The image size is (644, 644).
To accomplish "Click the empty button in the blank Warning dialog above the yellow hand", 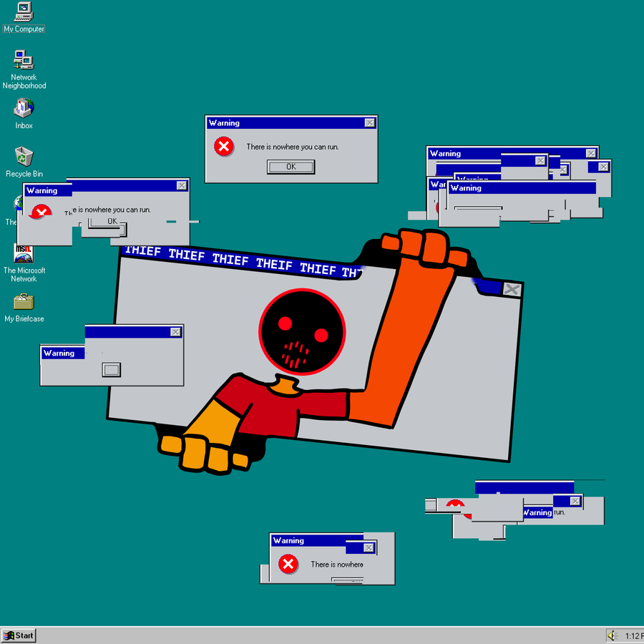I will 112,370.
